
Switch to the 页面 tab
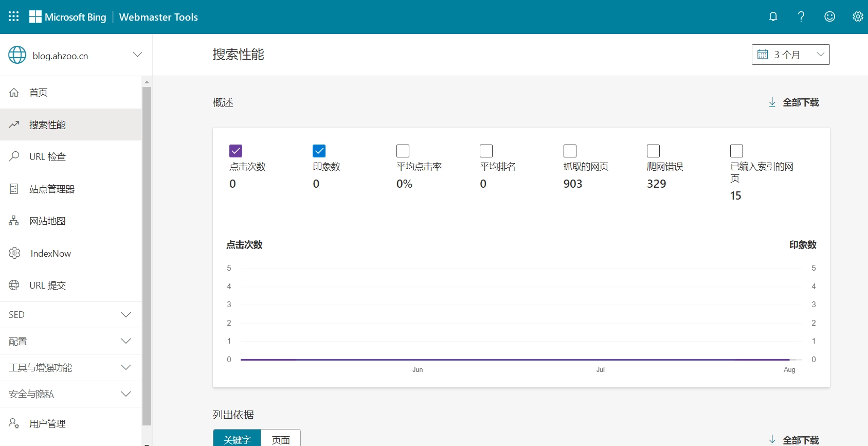click(x=281, y=439)
